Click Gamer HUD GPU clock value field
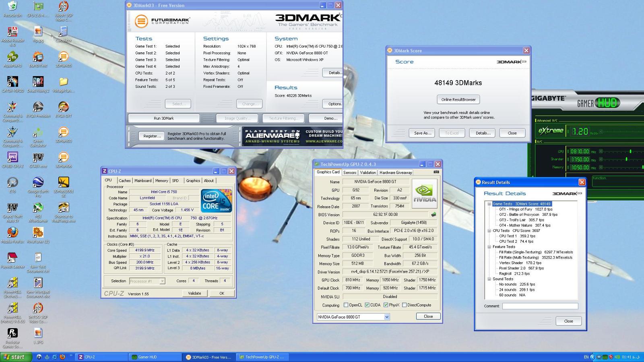 point(580,151)
